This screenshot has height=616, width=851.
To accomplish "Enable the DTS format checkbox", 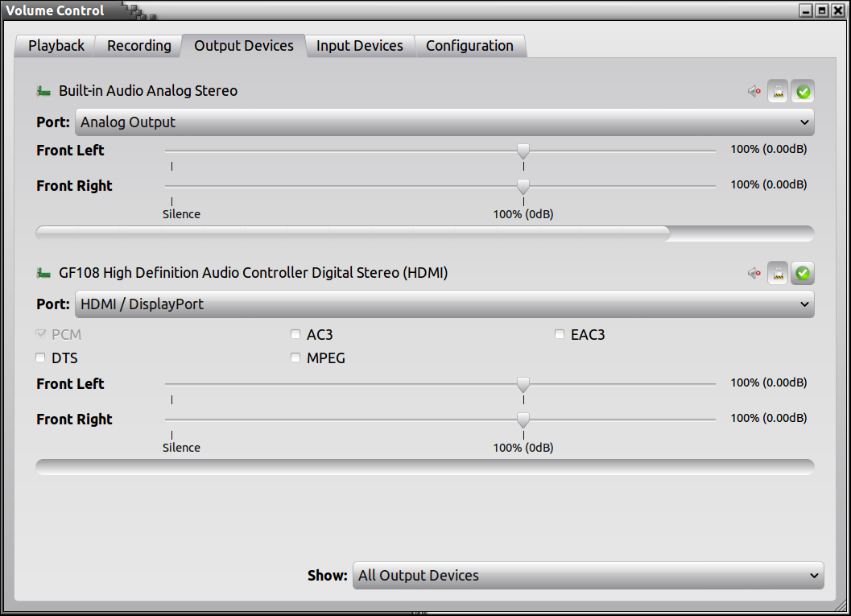I will point(41,358).
